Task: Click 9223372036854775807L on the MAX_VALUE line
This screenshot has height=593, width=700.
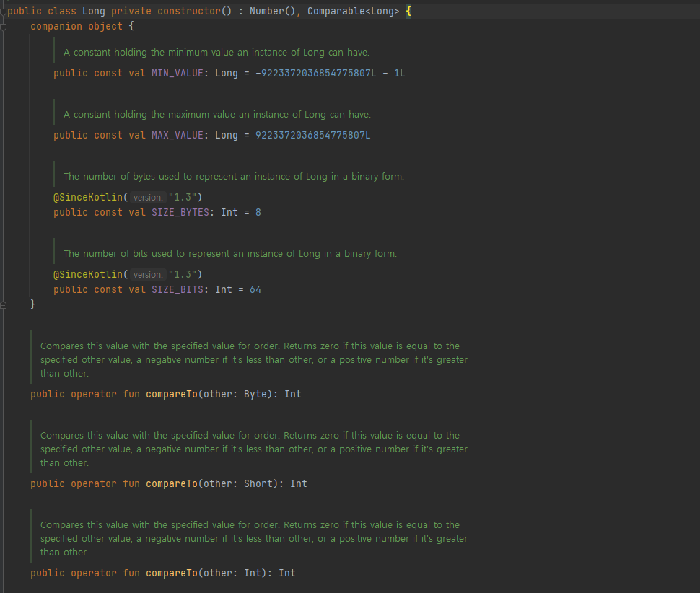Action: pyautogui.click(x=312, y=135)
